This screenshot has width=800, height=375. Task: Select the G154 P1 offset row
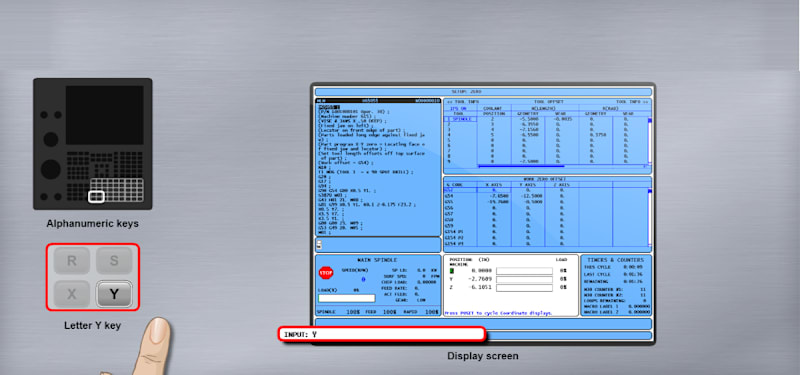[546, 231]
